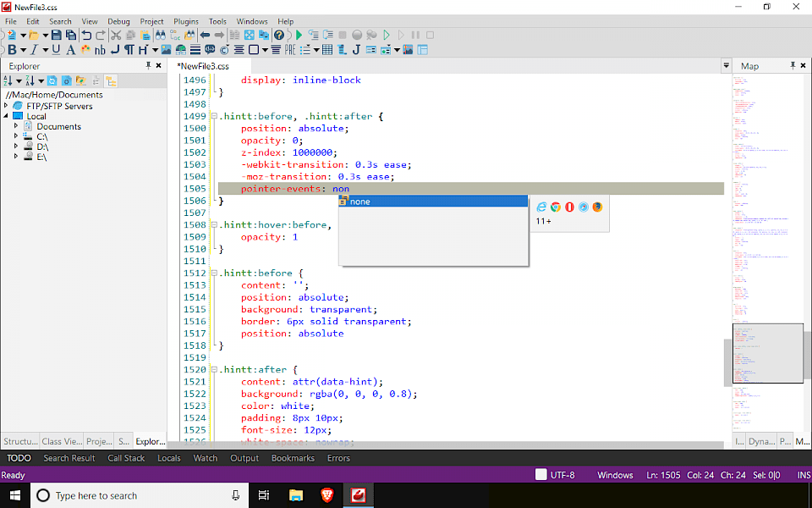Expand the FTP/SFTP Servers node

pyautogui.click(x=6, y=106)
